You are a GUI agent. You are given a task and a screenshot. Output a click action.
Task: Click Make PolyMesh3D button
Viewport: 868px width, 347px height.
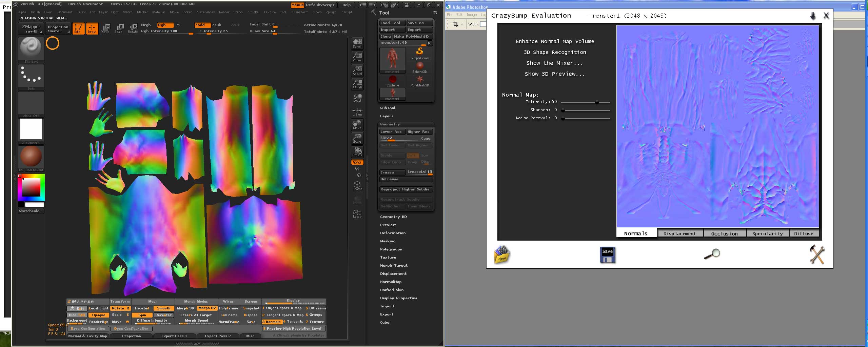[x=413, y=37]
